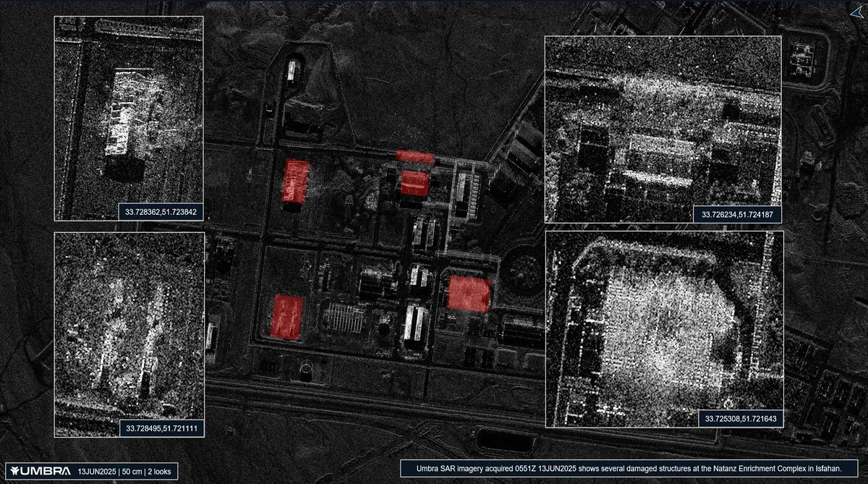Open the upper-right inset SAR image
868x484 pixels.
(x=663, y=129)
